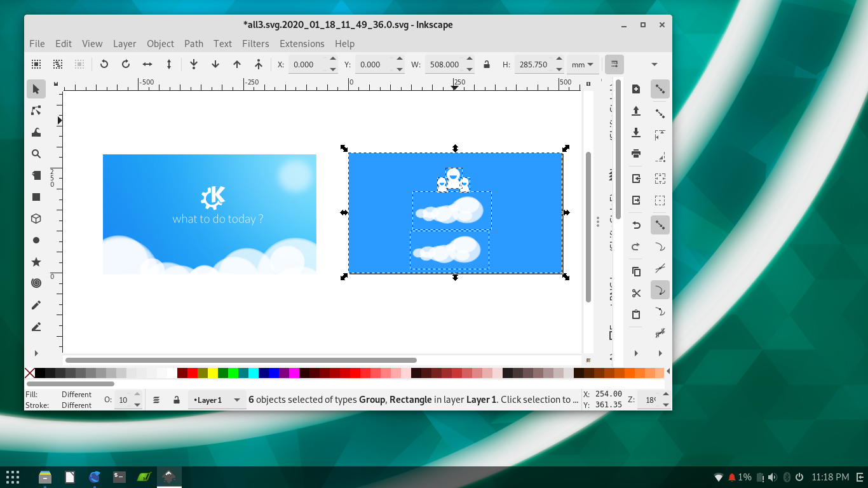Expand more snap bar options
The width and height of the screenshot is (868, 488).
click(x=660, y=353)
